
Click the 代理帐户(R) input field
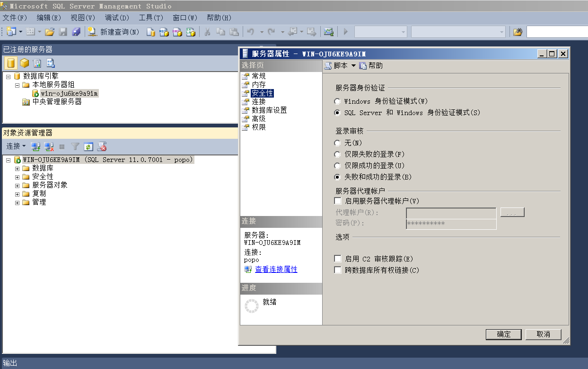pos(451,213)
